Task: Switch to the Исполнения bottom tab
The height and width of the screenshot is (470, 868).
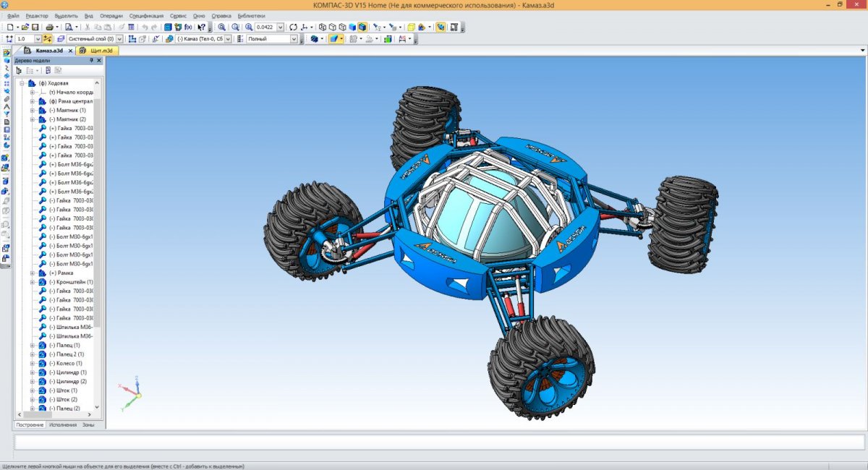Action: coord(63,425)
